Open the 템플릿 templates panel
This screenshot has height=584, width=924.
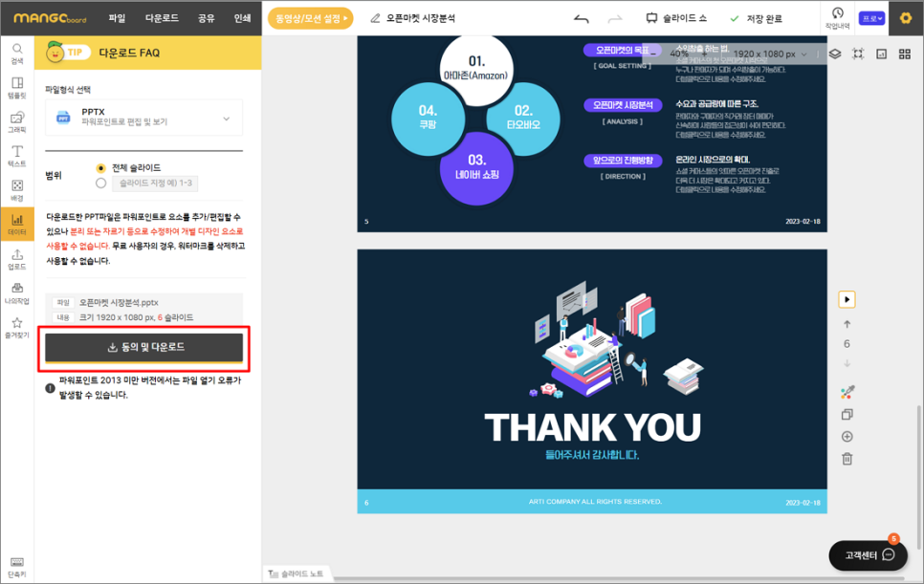coord(17,87)
